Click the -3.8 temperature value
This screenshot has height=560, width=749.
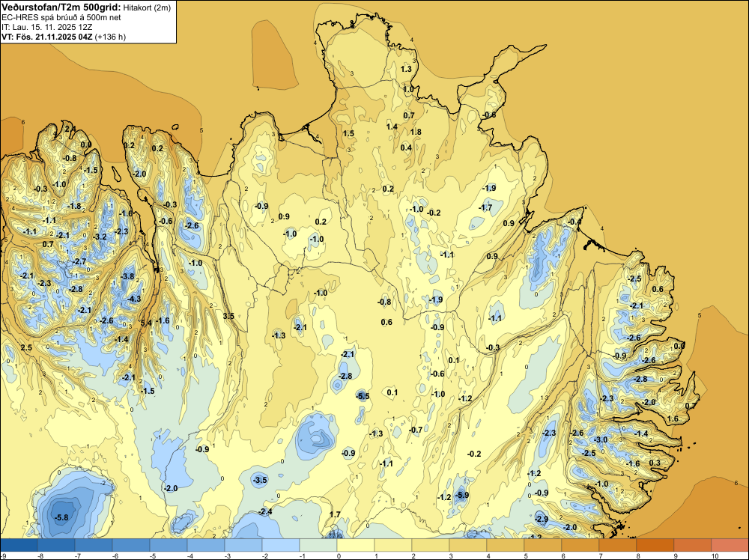click(x=127, y=276)
